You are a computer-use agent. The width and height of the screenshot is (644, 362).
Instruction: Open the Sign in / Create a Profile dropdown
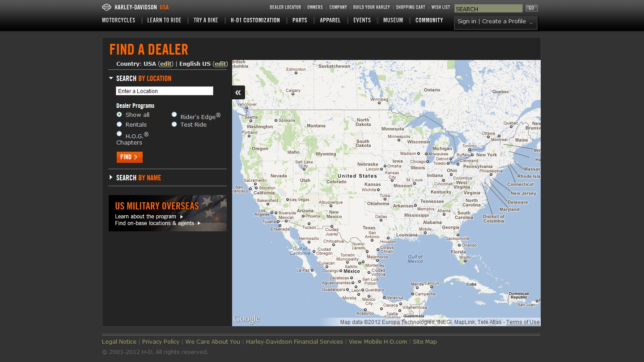tap(496, 22)
